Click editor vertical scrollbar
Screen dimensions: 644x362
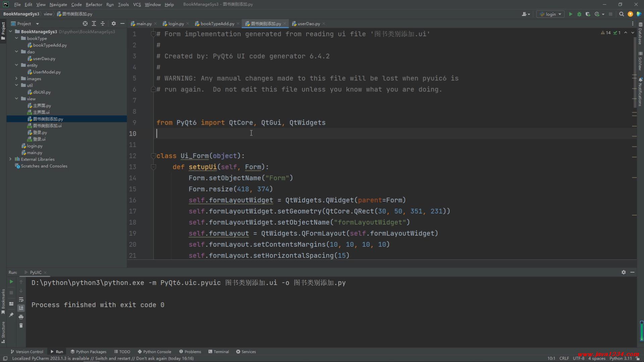(x=635, y=72)
